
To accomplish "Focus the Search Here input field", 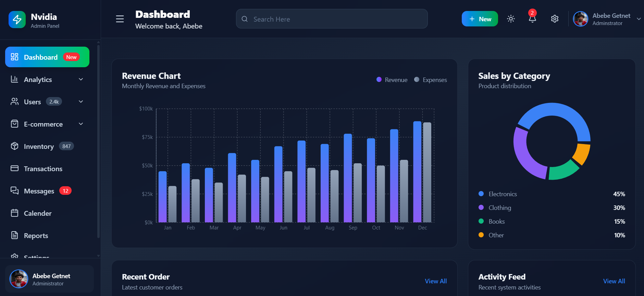I will pyautogui.click(x=332, y=19).
